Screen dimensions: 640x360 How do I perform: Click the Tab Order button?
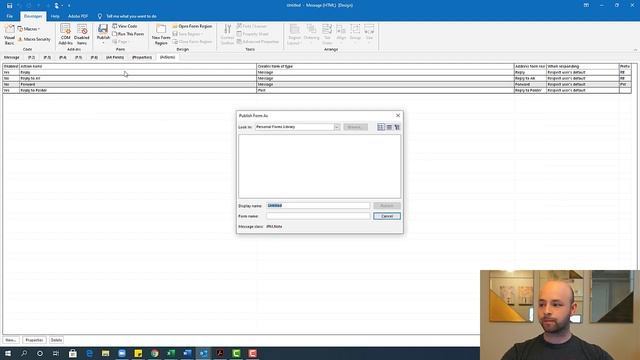pos(327,34)
